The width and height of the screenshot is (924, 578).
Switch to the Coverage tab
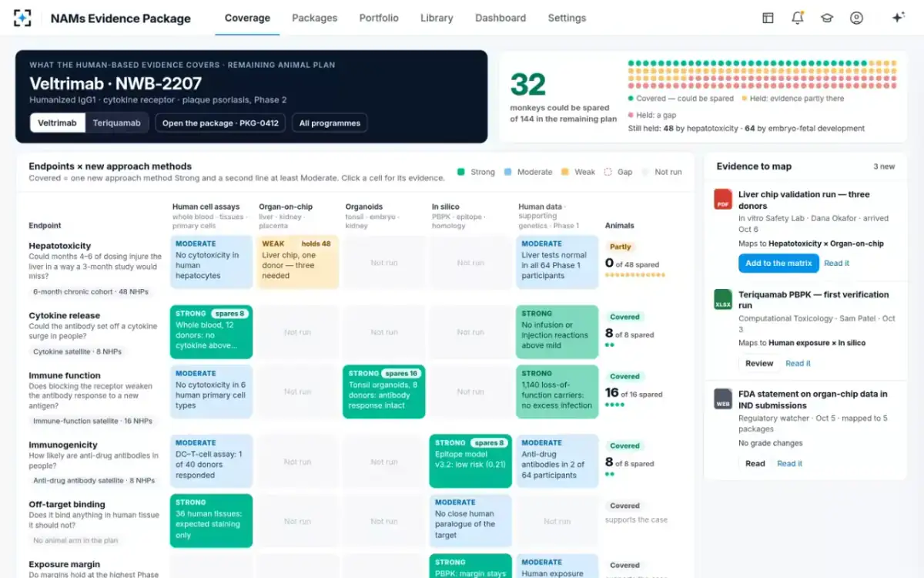point(247,18)
